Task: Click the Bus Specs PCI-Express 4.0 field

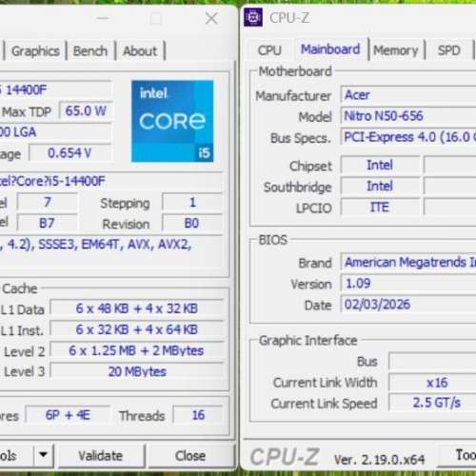Action: (x=408, y=137)
